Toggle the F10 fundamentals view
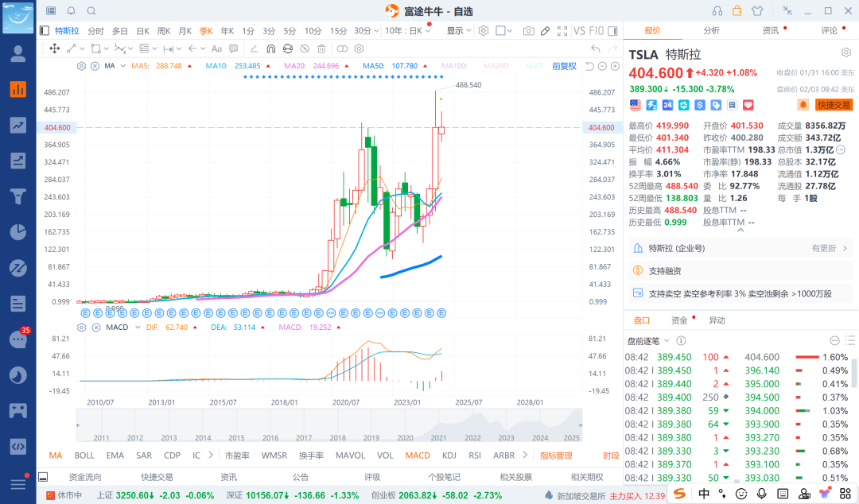Screen dimensions: 859x504 click(x=596, y=31)
